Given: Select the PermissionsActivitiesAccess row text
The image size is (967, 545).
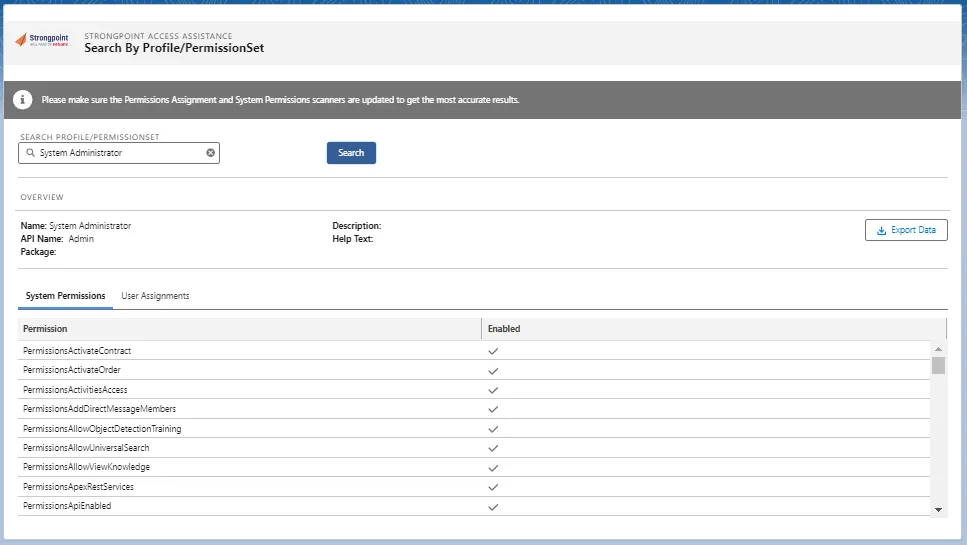Looking at the screenshot, I should coord(75,390).
